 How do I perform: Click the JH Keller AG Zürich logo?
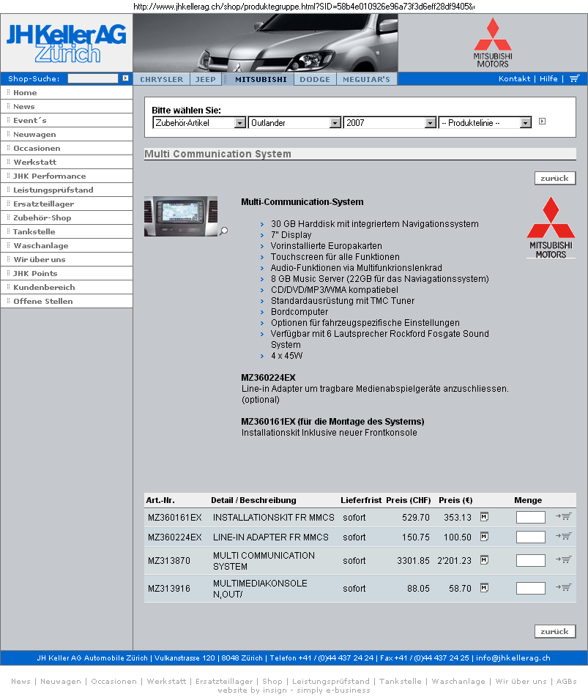[x=67, y=42]
